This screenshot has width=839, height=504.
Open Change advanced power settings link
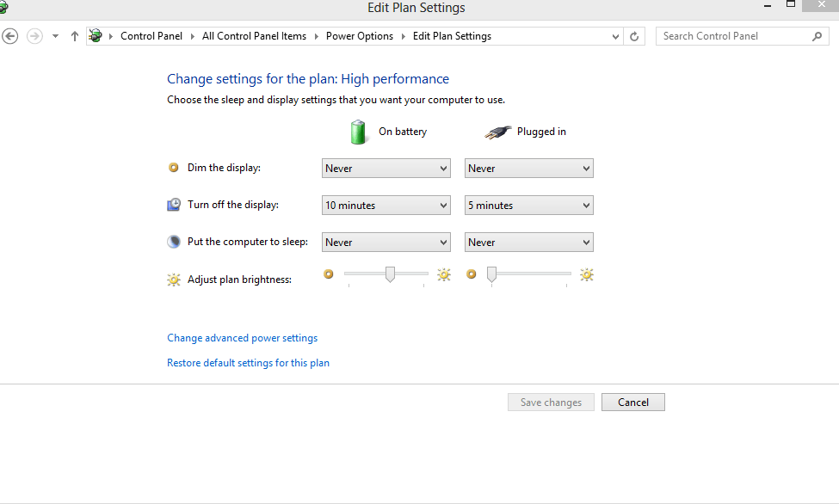tap(242, 338)
